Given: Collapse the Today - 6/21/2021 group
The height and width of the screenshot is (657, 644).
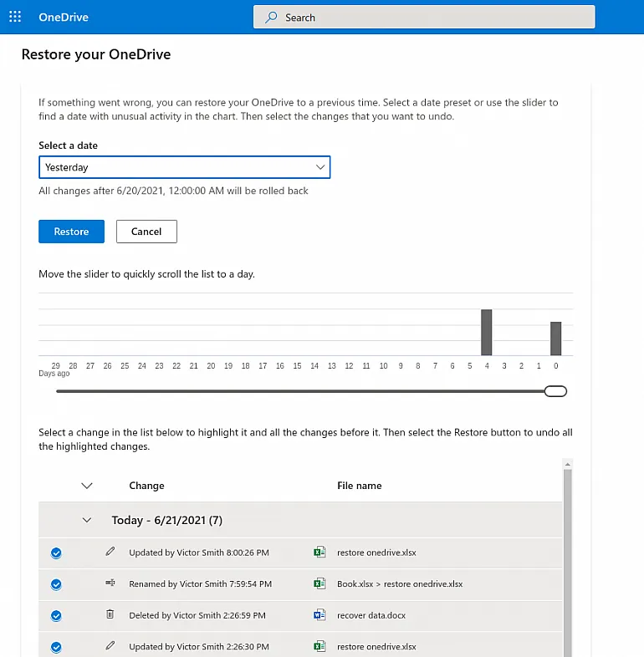Looking at the screenshot, I should [x=86, y=520].
